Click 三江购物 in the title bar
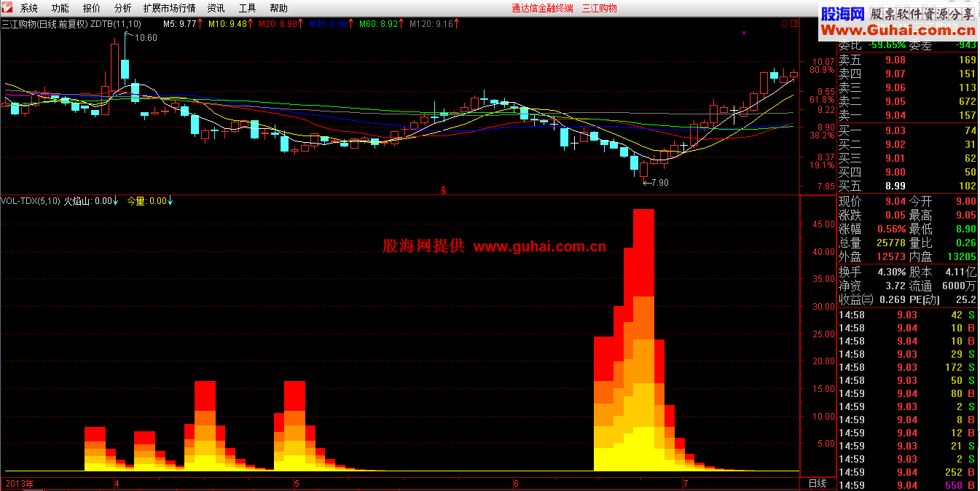 click(600, 8)
